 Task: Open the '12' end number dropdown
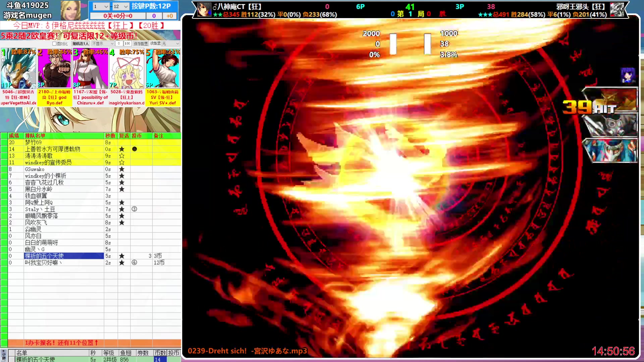click(x=121, y=6)
